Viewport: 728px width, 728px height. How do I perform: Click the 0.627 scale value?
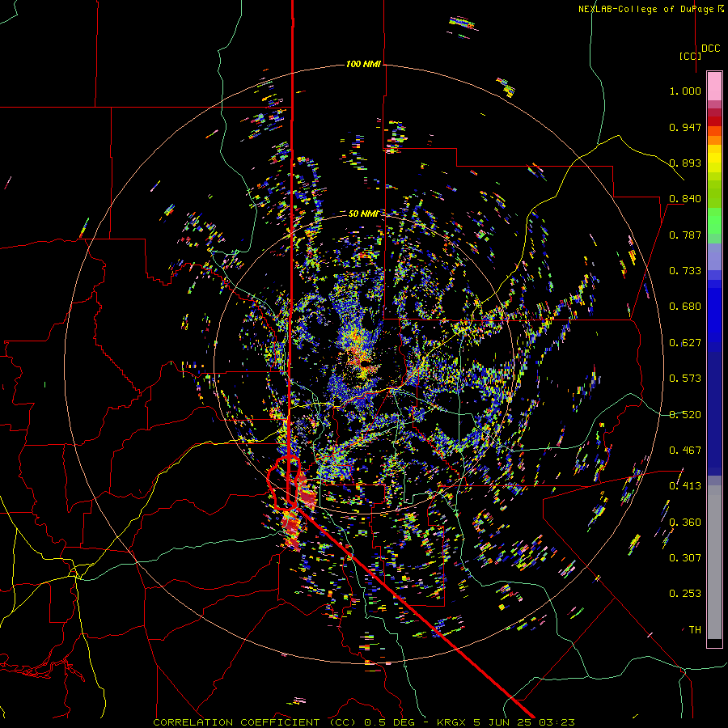(685, 343)
